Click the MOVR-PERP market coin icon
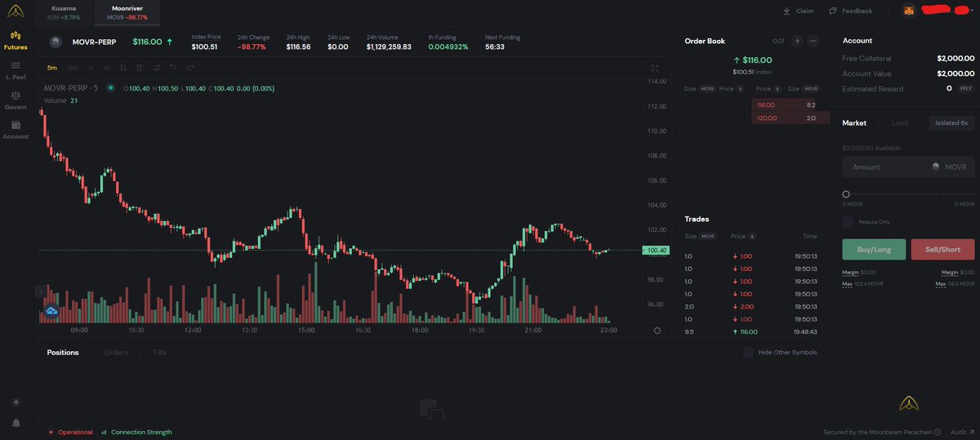 56,42
